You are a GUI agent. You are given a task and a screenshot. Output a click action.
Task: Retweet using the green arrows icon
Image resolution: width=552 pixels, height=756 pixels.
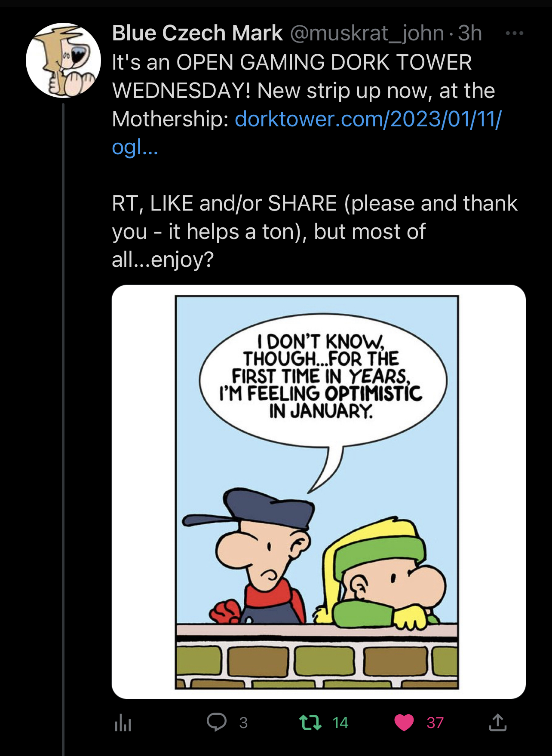310,722
